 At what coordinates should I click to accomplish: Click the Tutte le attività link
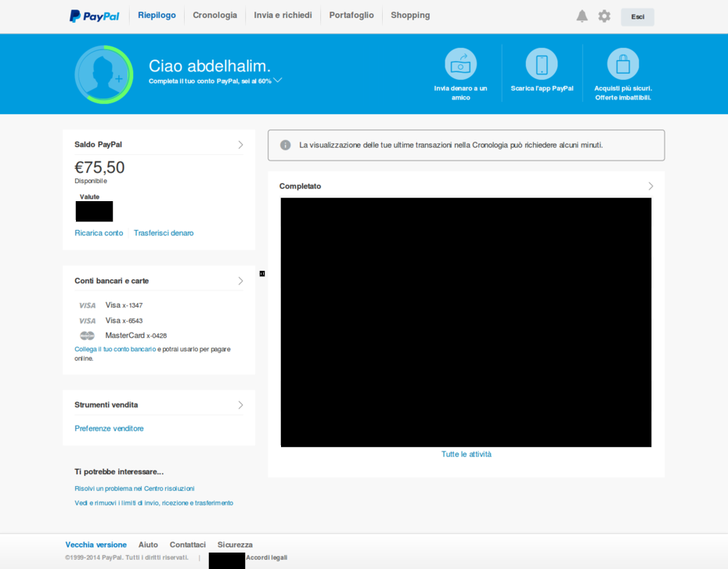click(x=466, y=455)
